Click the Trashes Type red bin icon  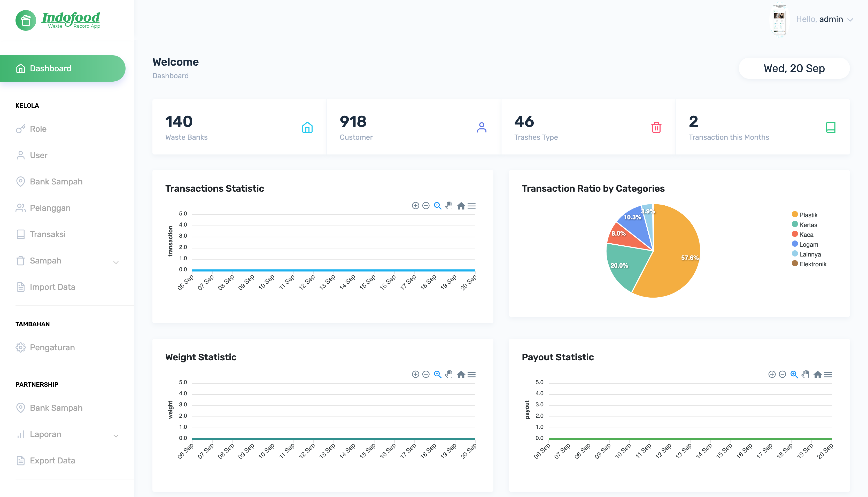656,127
